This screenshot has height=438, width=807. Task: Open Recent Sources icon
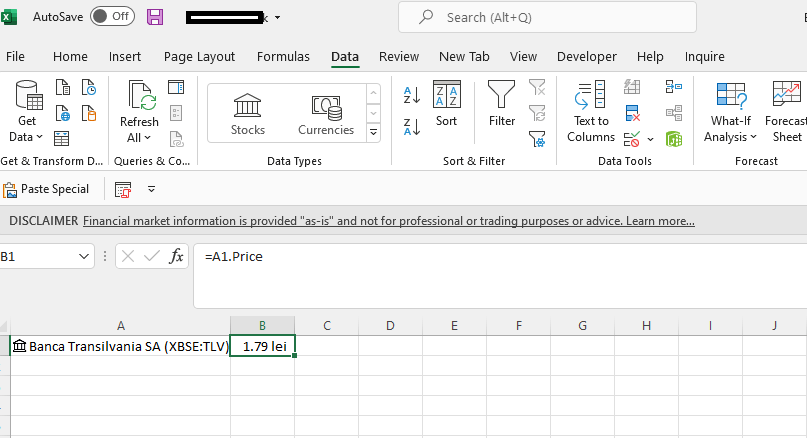[89, 87]
